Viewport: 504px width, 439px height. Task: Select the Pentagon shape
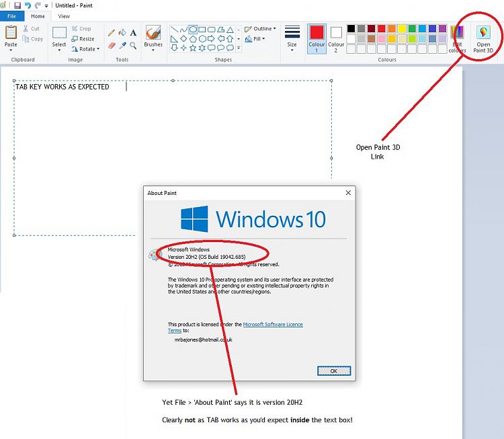click(193, 39)
